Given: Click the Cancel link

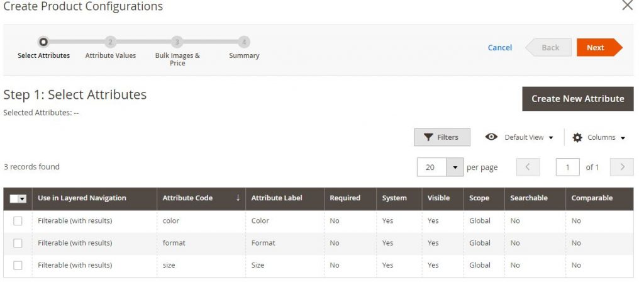Looking at the screenshot, I should (x=500, y=48).
